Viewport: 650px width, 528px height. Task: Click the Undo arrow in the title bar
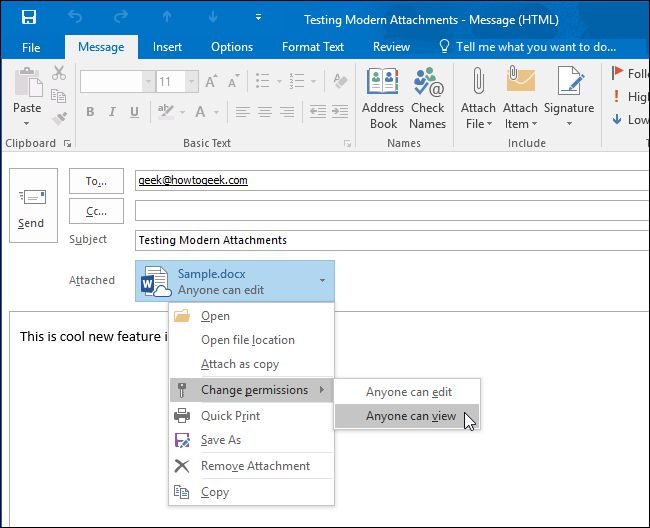pos(75,17)
